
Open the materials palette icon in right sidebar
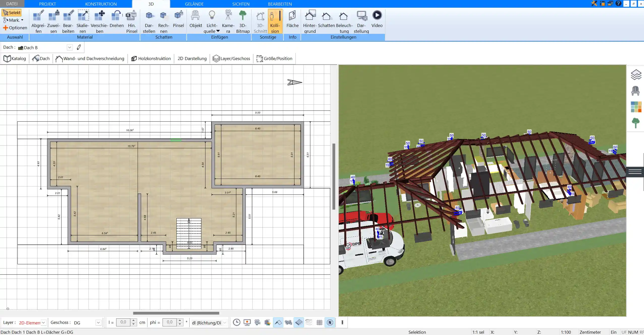pyautogui.click(x=636, y=107)
